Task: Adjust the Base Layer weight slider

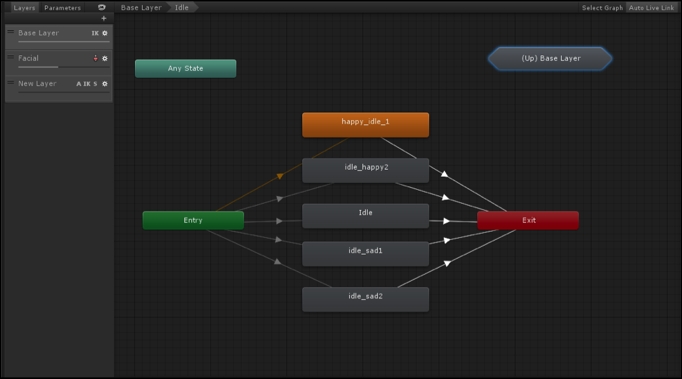Action: [x=64, y=42]
